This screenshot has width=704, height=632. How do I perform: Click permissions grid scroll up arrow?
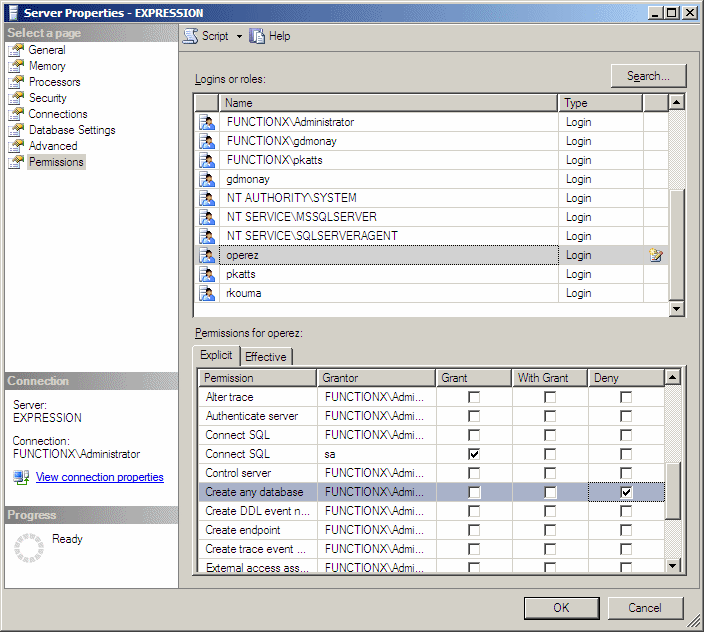click(x=672, y=377)
